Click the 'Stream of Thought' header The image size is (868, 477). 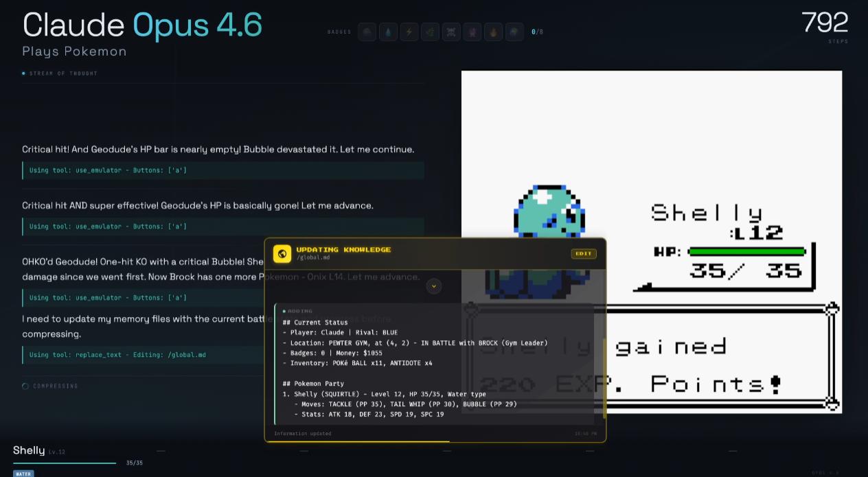pyautogui.click(x=63, y=73)
